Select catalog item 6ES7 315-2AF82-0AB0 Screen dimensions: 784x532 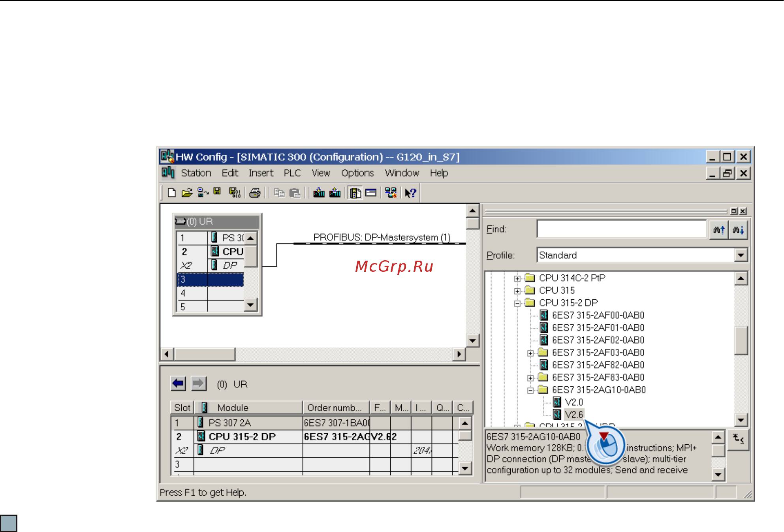click(598, 365)
